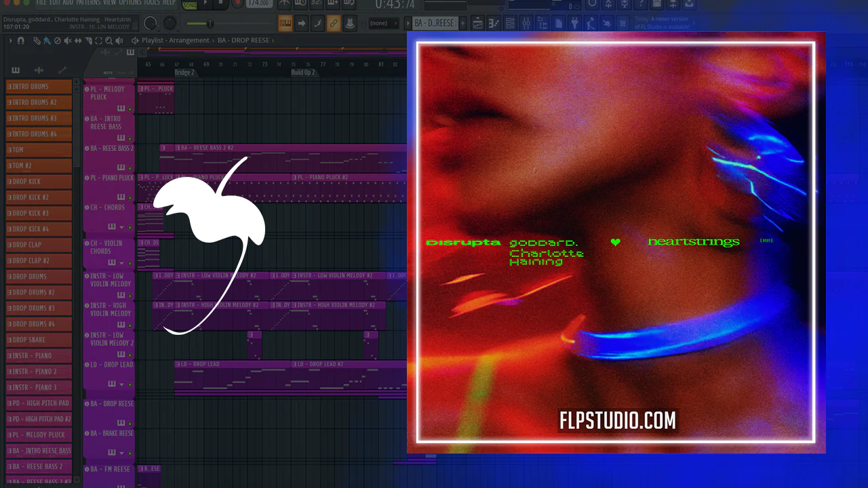Select the INTRO DRUMS pattern in picker
Image resolution: width=868 pixels, height=488 pixels.
pyautogui.click(x=39, y=87)
